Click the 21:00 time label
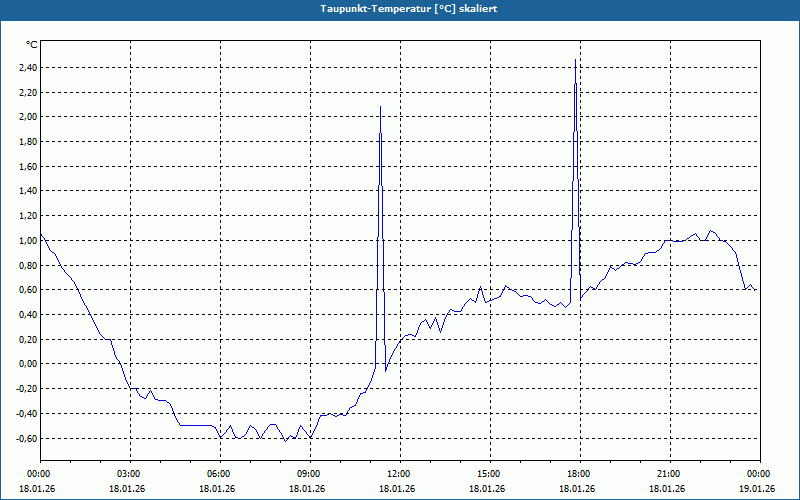The image size is (800, 500). (670, 474)
